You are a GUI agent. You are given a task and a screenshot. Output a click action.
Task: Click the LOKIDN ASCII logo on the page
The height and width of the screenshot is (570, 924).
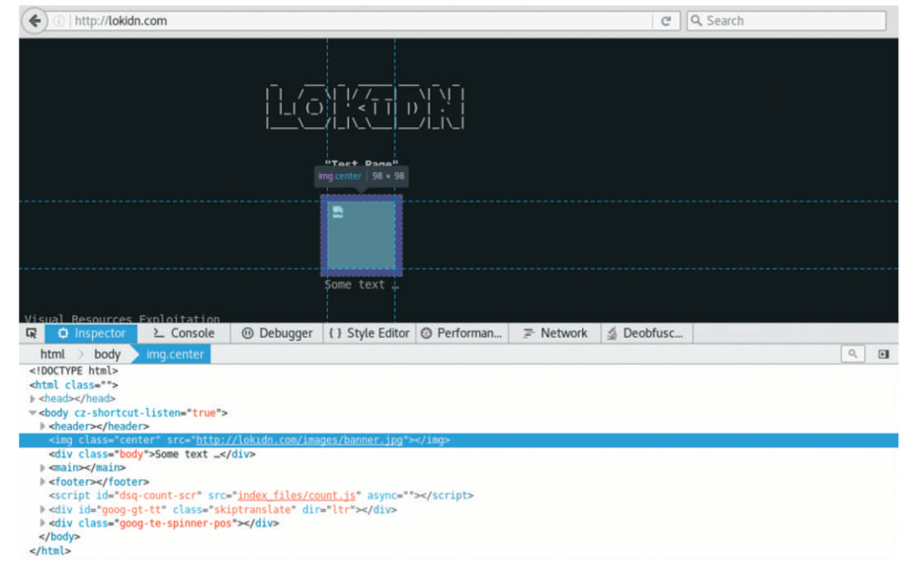(x=365, y=107)
